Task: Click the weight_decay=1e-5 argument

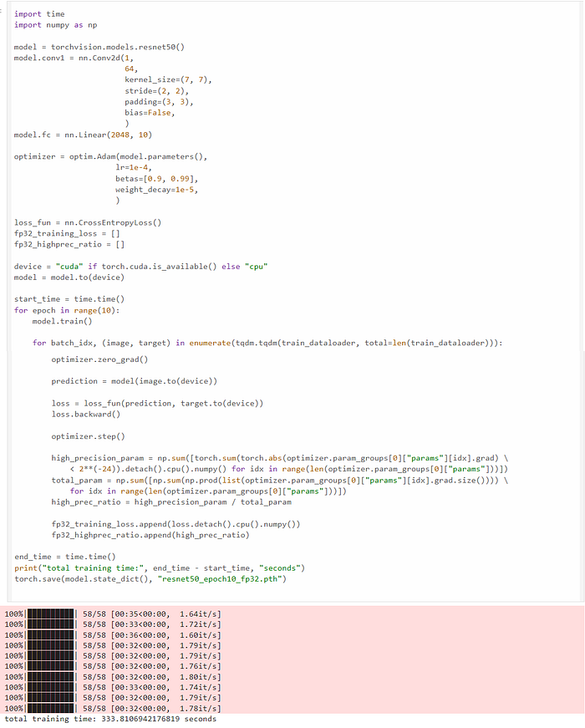Action: (157, 190)
